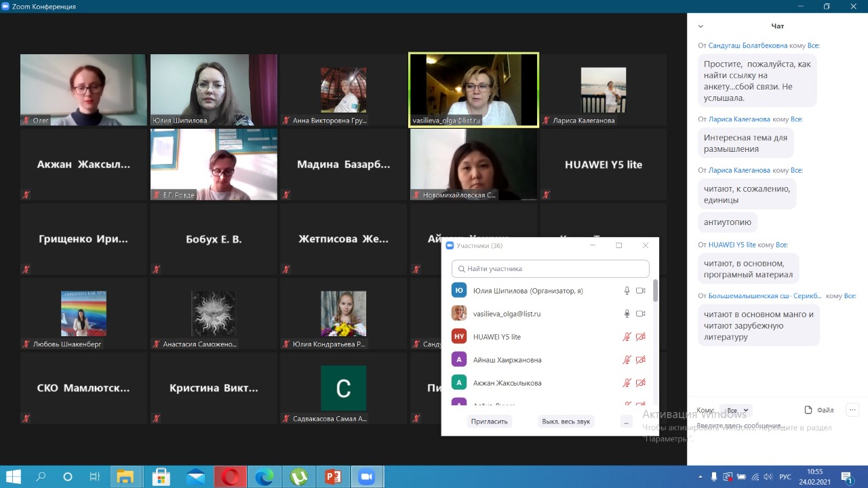Click the 'Найти участника' search field
This screenshot has width=868, height=488.
click(550, 268)
